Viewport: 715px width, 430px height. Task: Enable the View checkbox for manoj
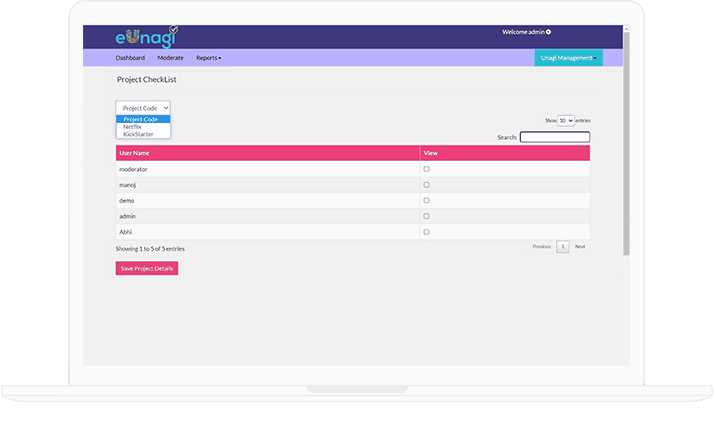pos(426,185)
